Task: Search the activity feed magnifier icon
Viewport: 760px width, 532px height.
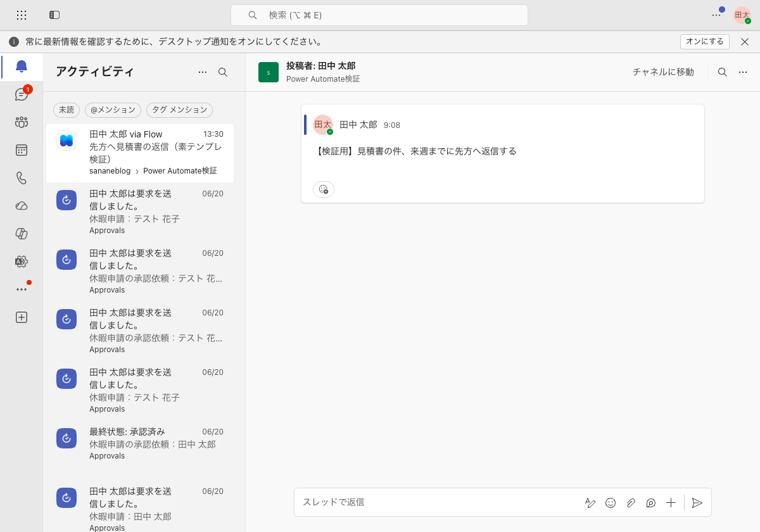Action: 223,72
